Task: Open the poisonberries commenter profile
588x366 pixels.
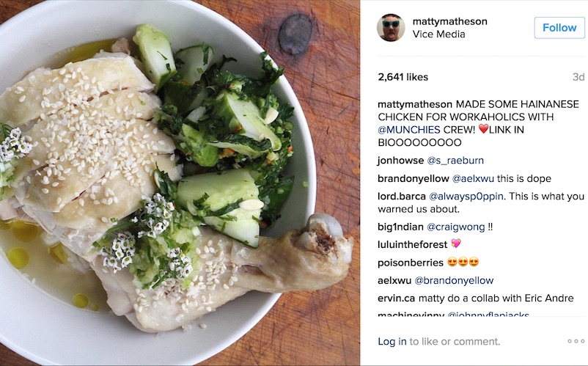Action: 411,263
